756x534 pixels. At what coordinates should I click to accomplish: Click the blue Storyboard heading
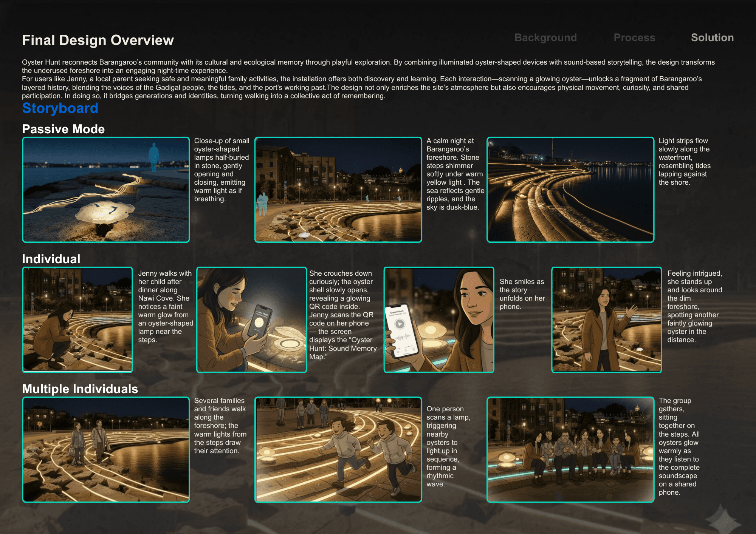(60, 108)
